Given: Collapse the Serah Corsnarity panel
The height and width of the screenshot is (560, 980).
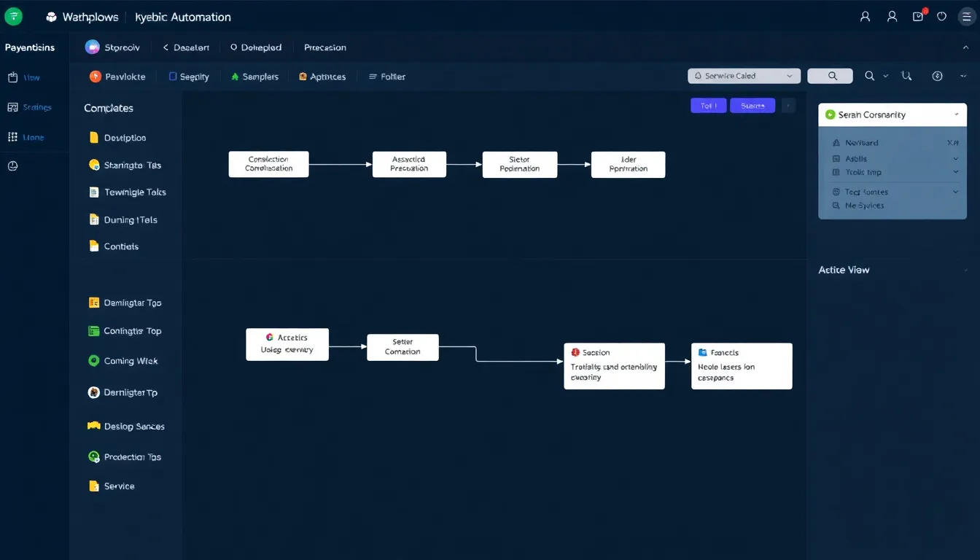Looking at the screenshot, I should click(958, 114).
